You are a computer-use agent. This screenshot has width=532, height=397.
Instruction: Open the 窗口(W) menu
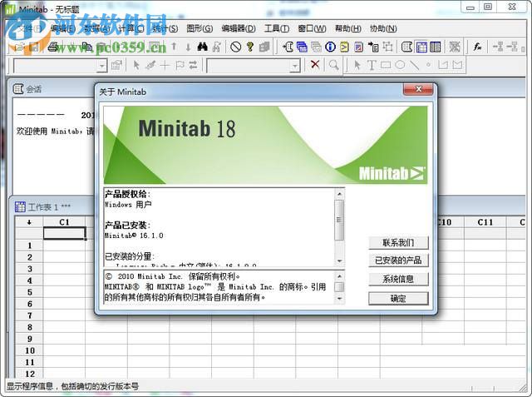coord(313,28)
